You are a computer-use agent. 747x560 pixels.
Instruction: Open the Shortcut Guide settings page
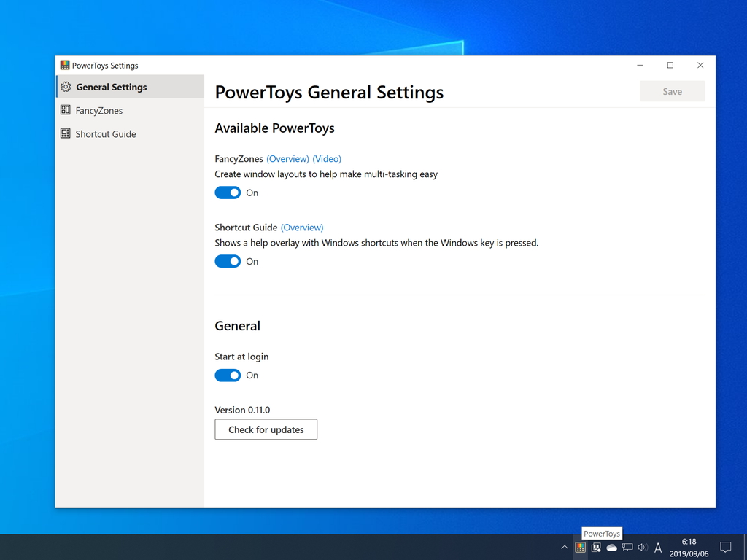pos(105,133)
